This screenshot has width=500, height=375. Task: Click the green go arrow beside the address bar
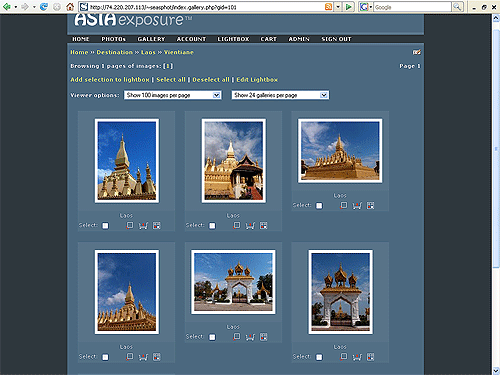click(349, 7)
